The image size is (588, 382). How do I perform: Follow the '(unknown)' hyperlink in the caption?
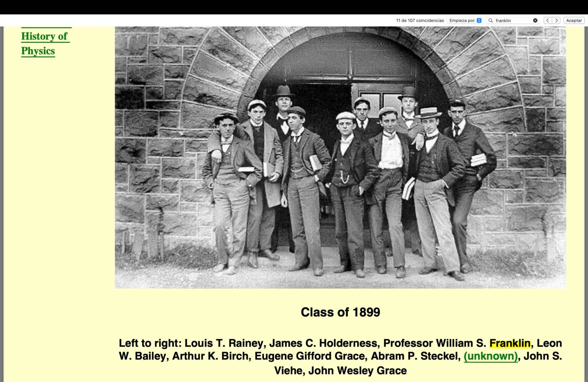490,356
